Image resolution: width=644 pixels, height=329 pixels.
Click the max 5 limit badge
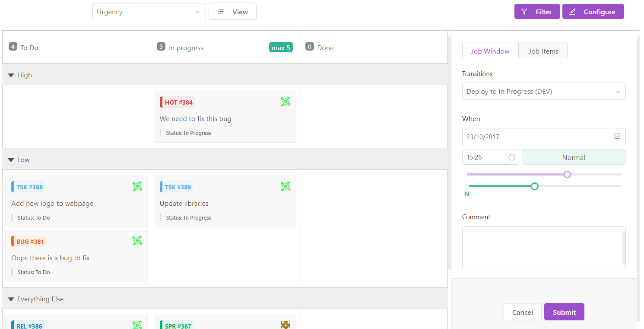coord(281,48)
